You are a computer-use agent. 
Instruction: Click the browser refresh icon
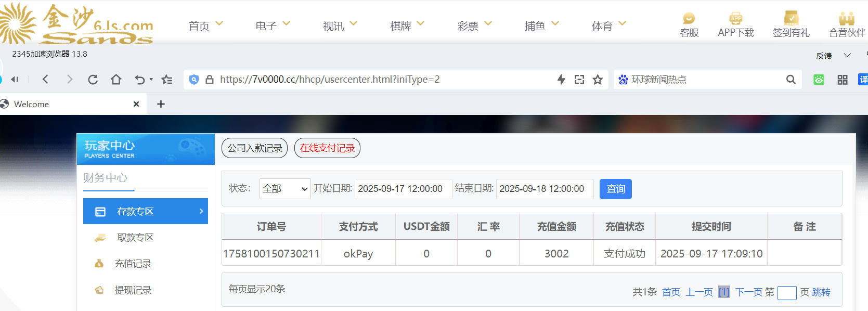tap(93, 80)
